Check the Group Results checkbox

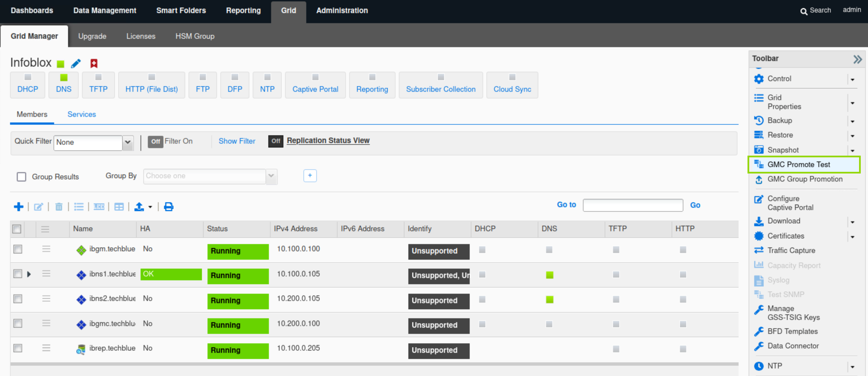(21, 177)
